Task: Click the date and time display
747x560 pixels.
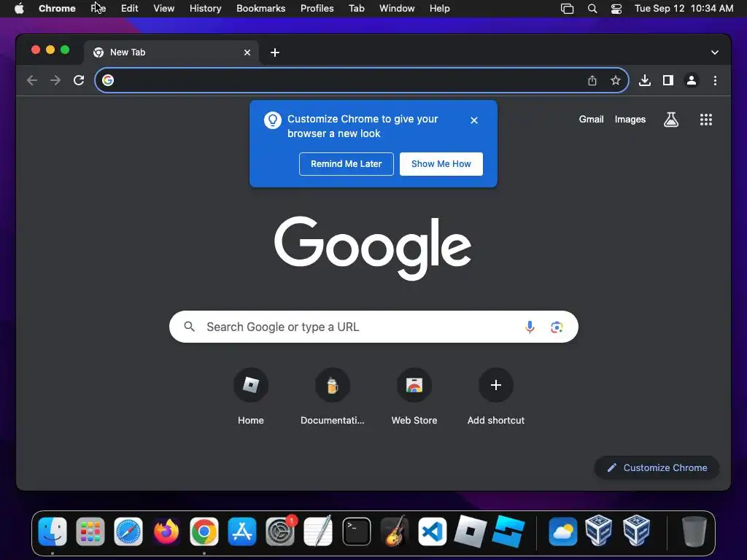Action: coord(684,9)
